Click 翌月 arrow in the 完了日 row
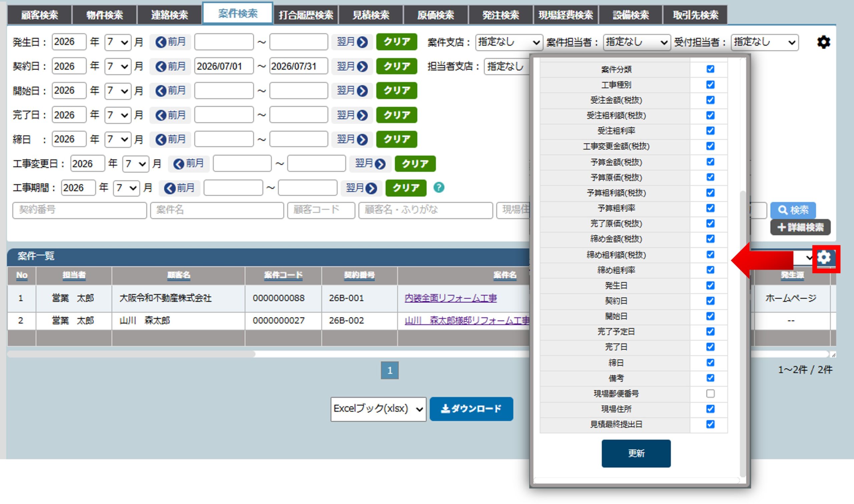 [x=352, y=115]
